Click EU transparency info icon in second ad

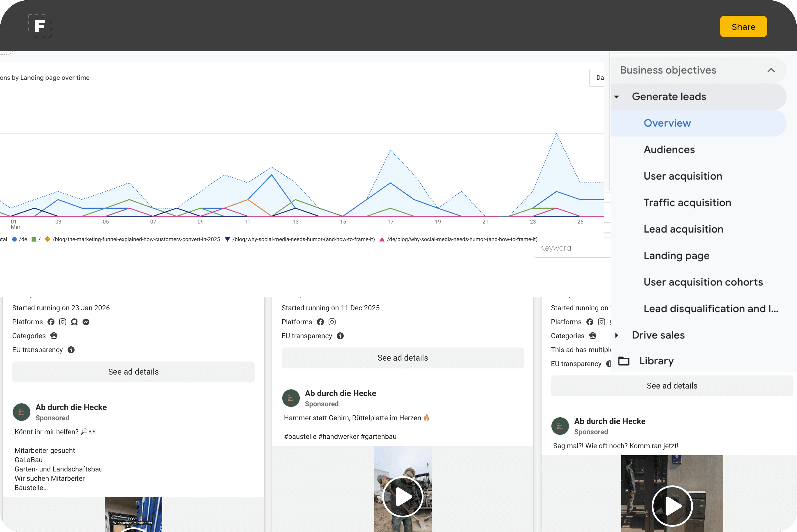[x=340, y=336]
